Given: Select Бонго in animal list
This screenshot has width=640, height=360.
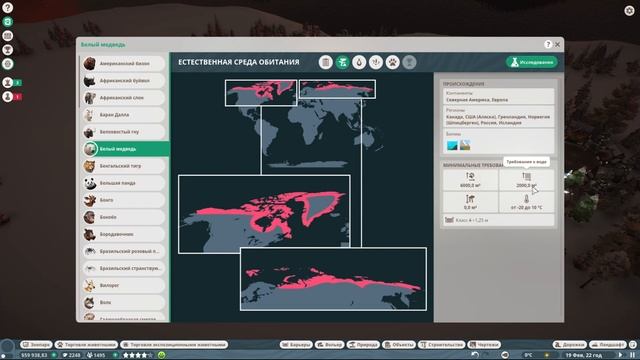Looking at the screenshot, I should tap(124, 200).
